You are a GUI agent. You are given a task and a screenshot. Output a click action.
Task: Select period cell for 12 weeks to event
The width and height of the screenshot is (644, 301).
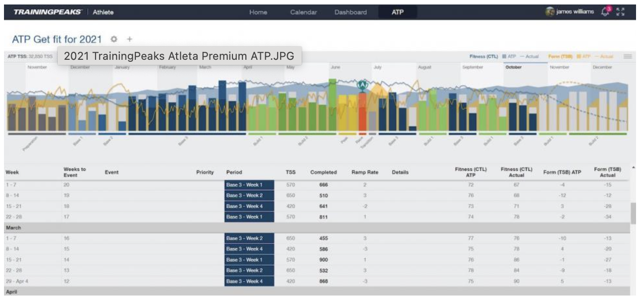coord(249,281)
